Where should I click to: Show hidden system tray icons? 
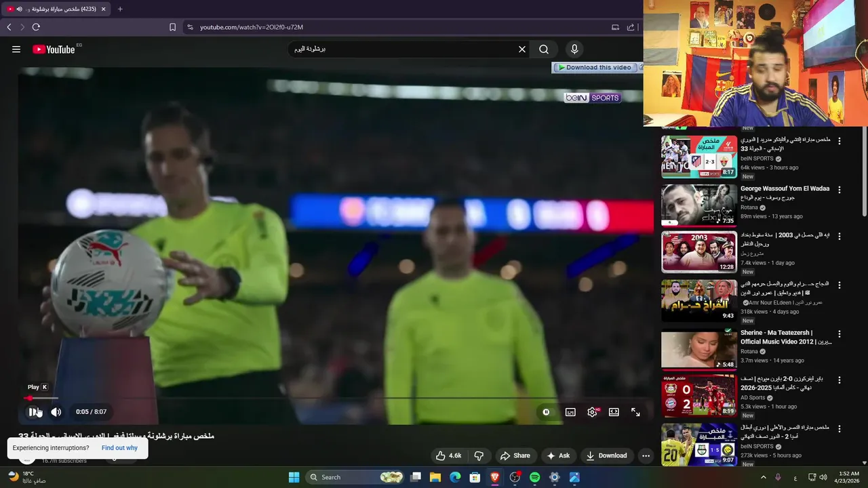[763, 477]
